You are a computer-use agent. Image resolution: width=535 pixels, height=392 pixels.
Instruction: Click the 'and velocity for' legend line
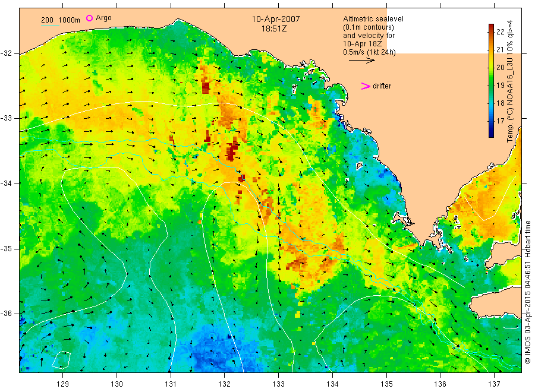(369, 36)
